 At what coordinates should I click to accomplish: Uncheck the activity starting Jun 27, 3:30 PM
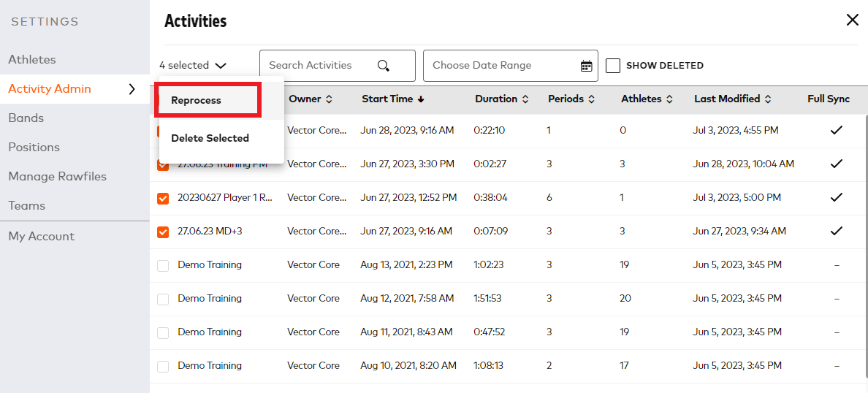tap(163, 165)
